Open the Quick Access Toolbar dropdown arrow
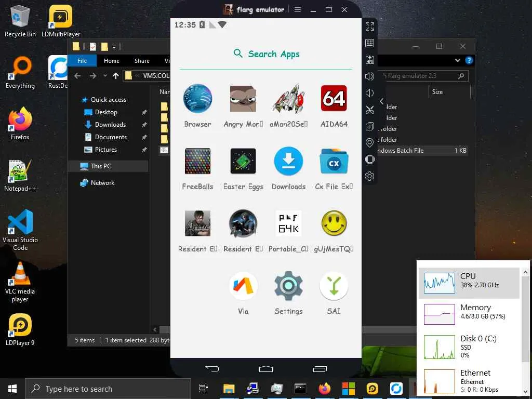The width and height of the screenshot is (532, 399). (x=114, y=47)
